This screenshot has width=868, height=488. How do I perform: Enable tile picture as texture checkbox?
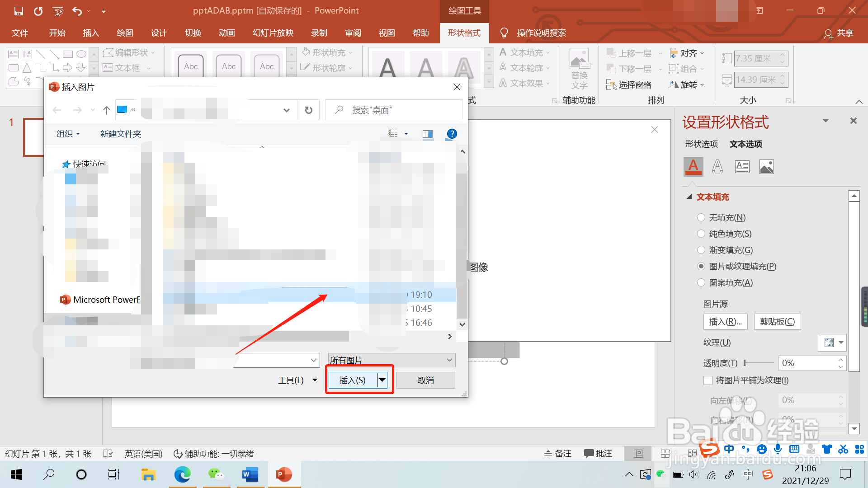pos(708,380)
